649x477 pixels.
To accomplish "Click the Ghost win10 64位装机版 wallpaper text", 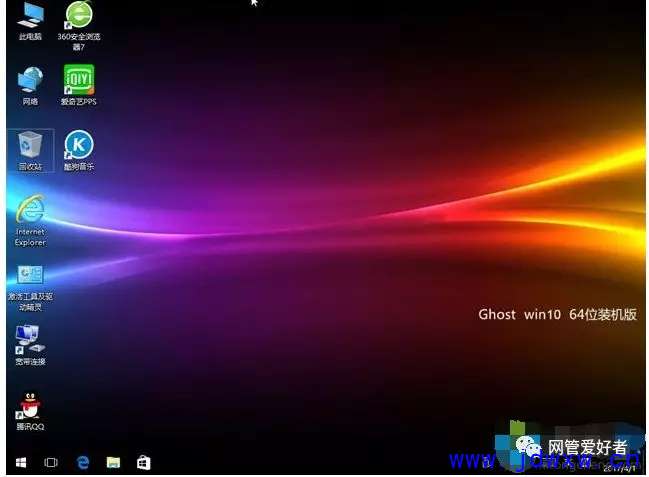I will (x=557, y=314).
